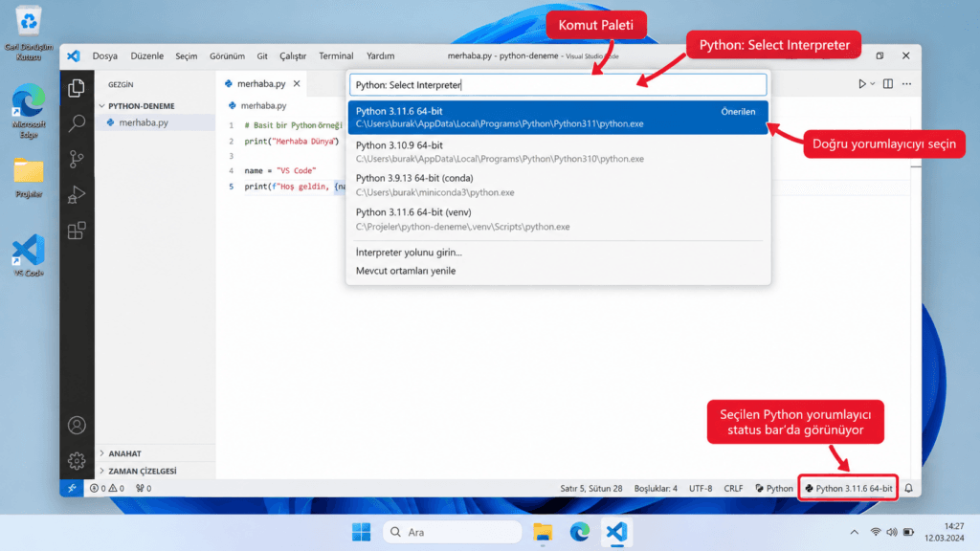Open the notifications bell
This screenshot has height=551, width=980.
click(909, 489)
